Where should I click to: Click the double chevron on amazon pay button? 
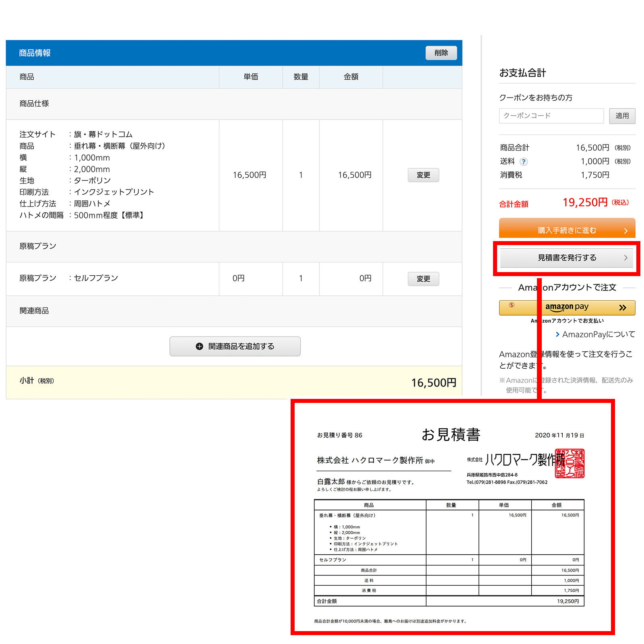pyautogui.click(x=622, y=308)
